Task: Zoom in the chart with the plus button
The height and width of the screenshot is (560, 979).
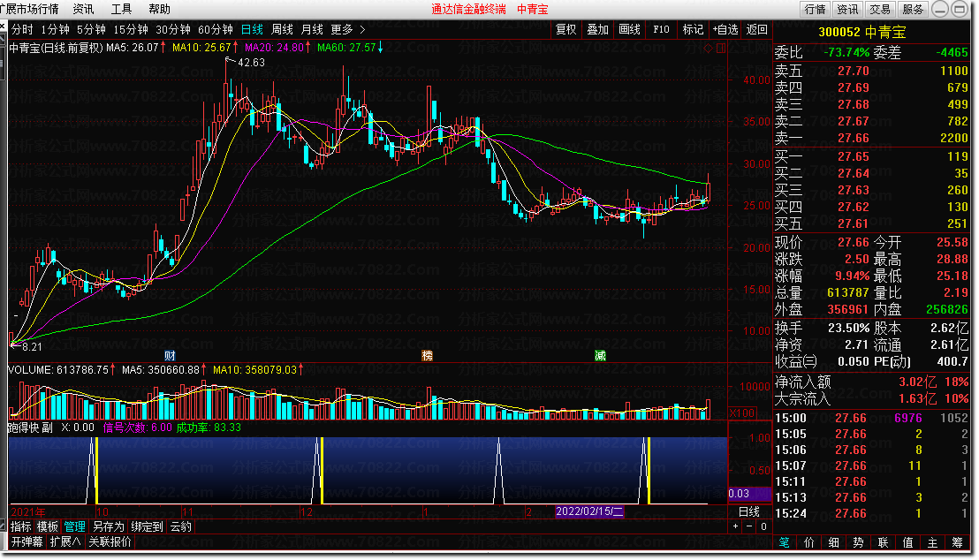Action: click(x=735, y=526)
